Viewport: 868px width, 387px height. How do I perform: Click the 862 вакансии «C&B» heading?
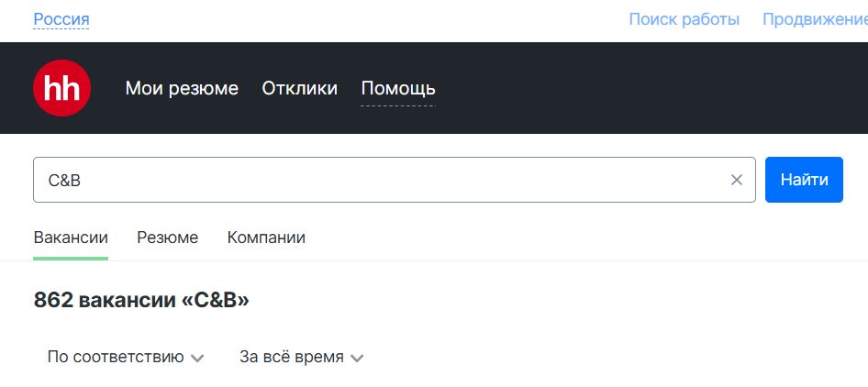tap(141, 300)
